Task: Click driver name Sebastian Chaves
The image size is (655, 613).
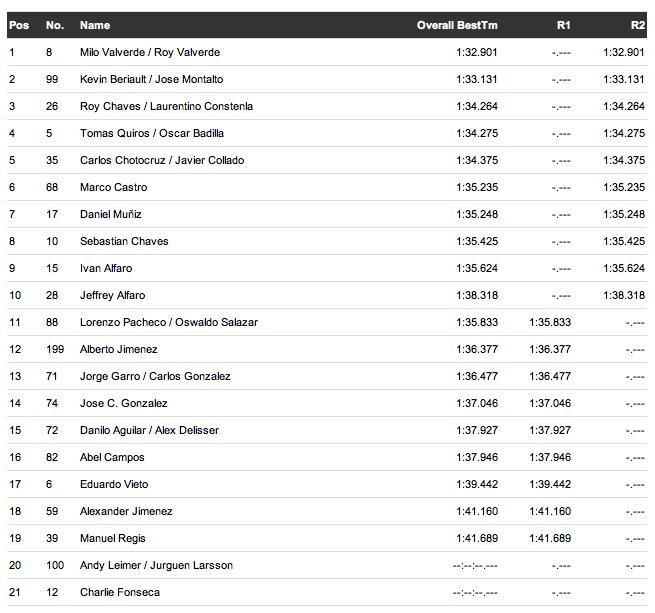Action: pos(124,241)
